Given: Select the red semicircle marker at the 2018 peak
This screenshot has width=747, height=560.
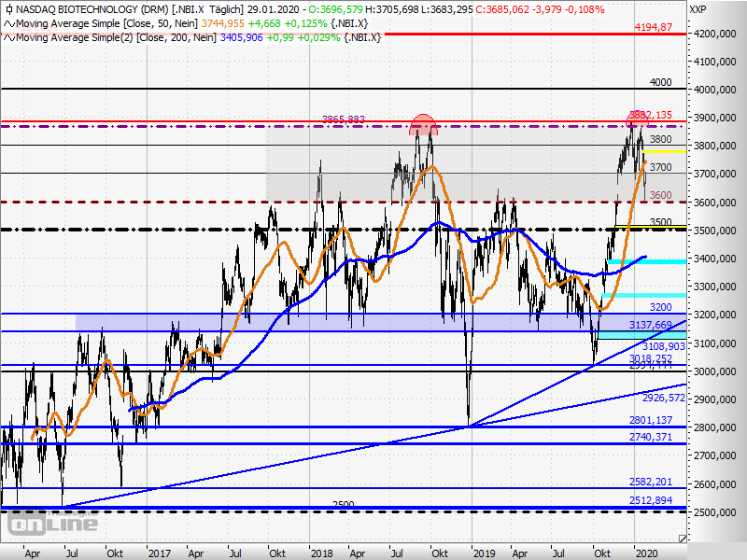Looking at the screenshot, I should [x=423, y=125].
